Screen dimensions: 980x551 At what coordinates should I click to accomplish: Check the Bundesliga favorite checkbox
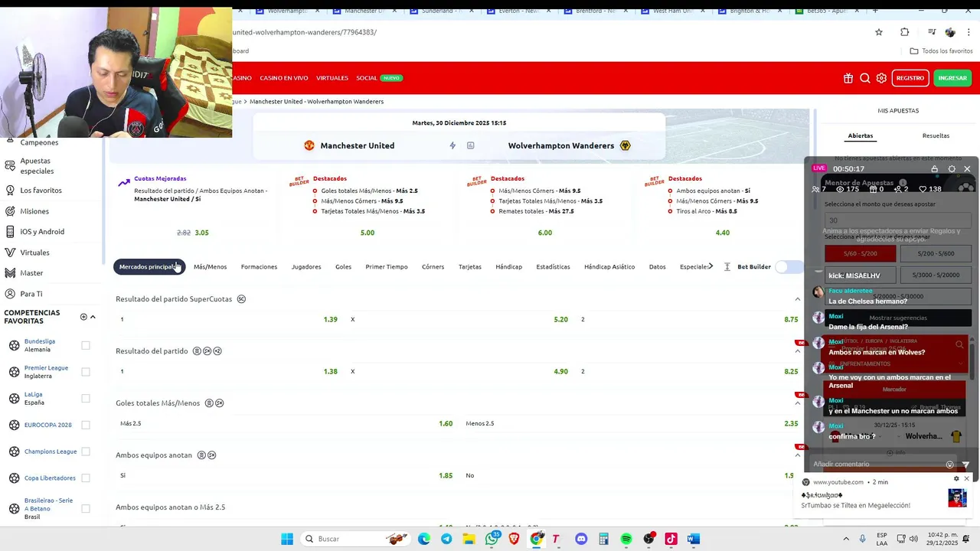point(86,345)
